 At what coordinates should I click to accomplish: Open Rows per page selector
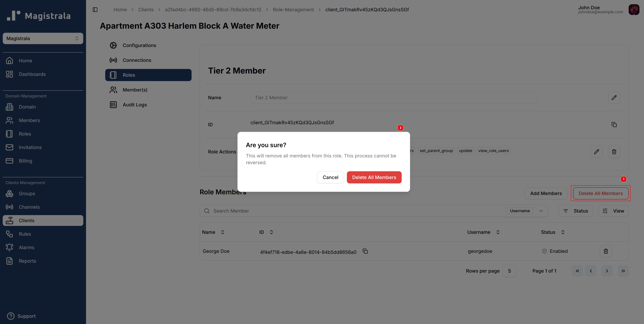click(509, 271)
